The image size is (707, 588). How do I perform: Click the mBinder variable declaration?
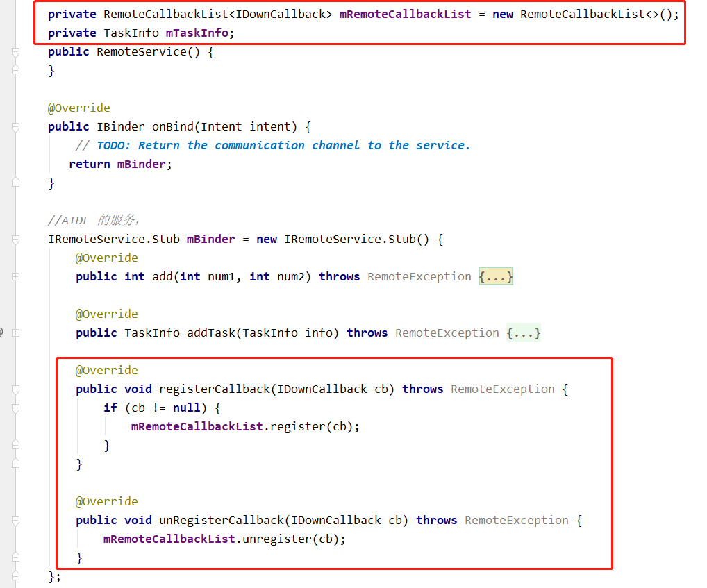coord(210,240)
